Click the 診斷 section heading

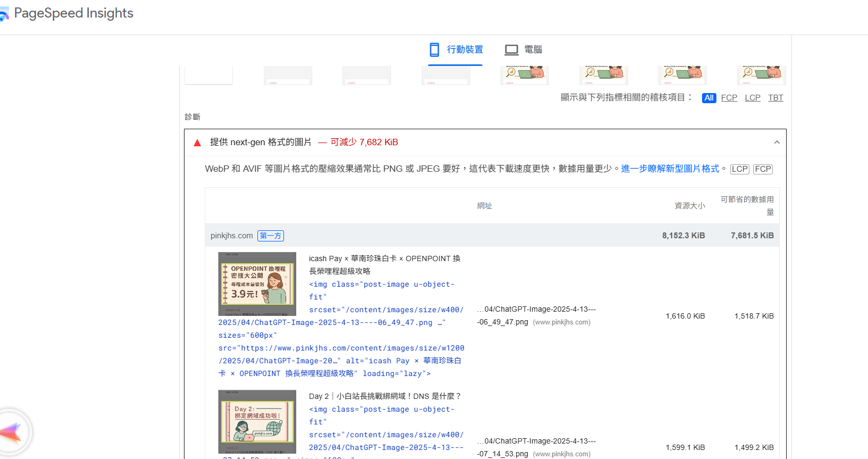[x=193, y=116]
